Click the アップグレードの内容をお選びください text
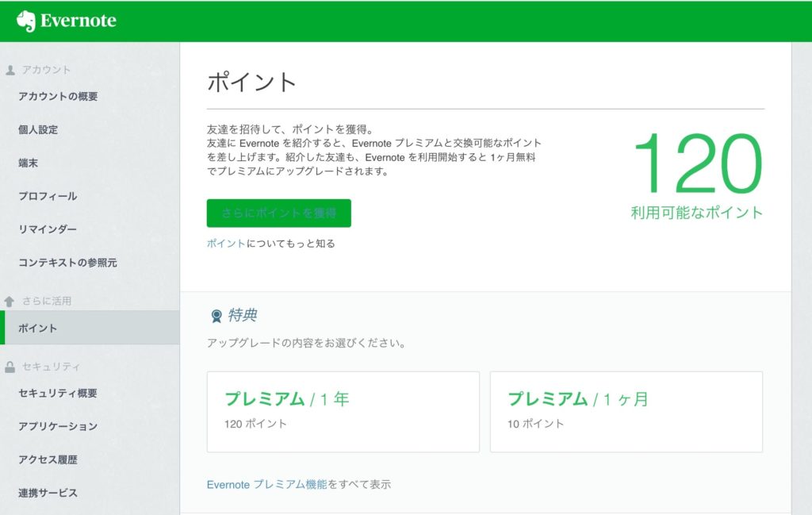This screenshot has width=812, height=515. click(306, 343)
